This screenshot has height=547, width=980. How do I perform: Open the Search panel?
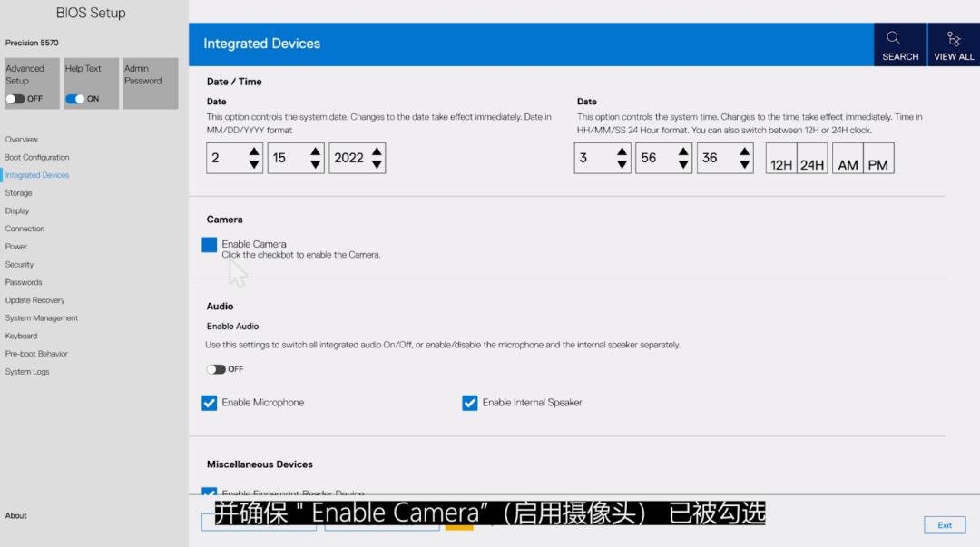[x=899, y=44]
